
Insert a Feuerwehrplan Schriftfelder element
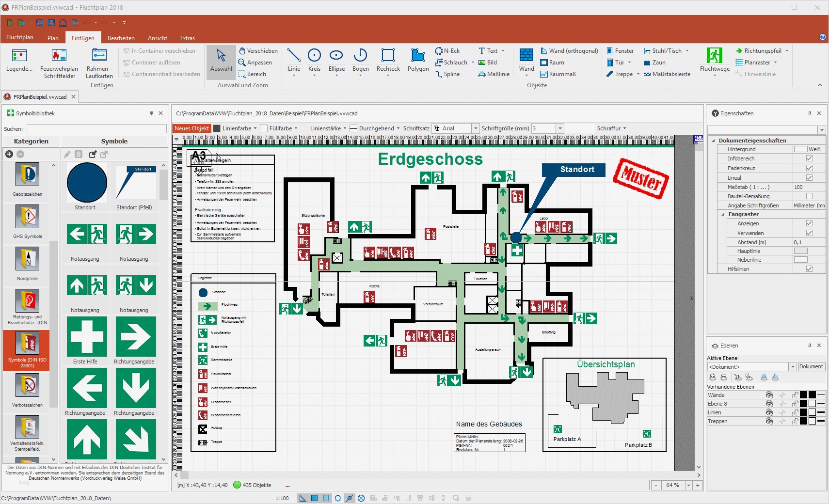coord(59,63)
